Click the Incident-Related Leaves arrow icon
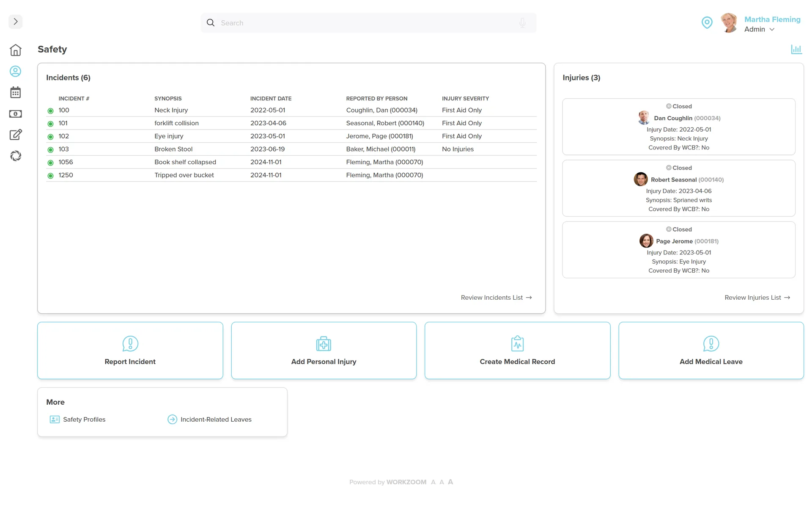The image size is (812, 508). tap(172, 420)
